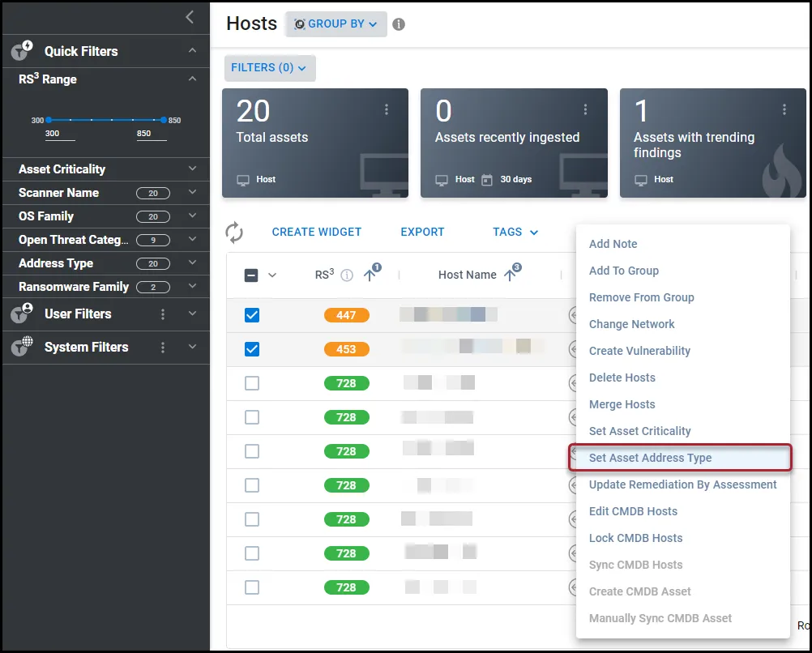Check the fifth row scored 728
This screenshot has height=653, width=812.
coord(252,519)
